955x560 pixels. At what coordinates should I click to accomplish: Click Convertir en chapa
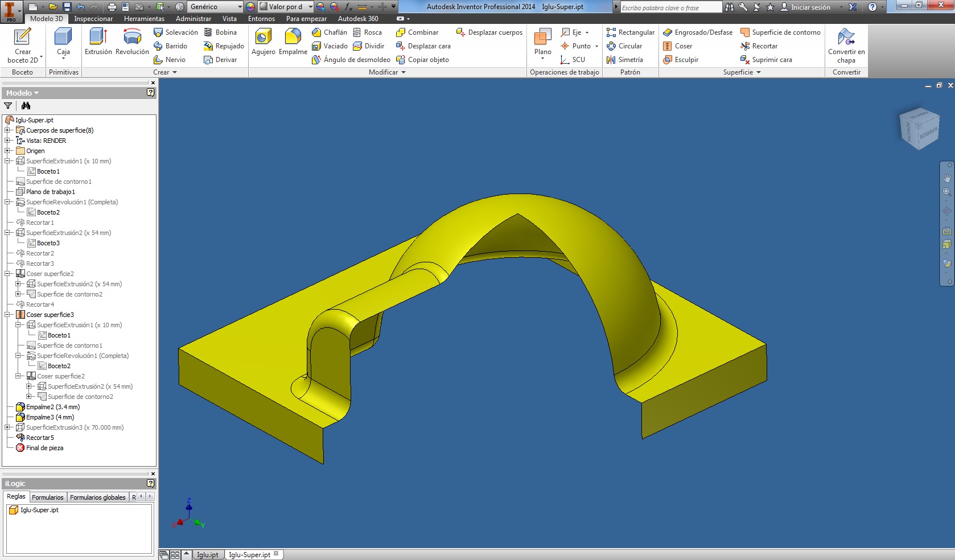[846, 46]
